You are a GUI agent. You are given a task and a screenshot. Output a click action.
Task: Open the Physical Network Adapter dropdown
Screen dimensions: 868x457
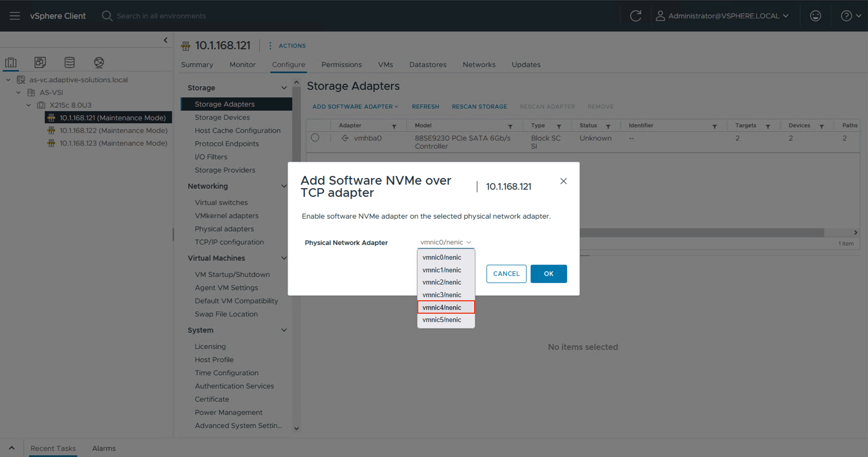[445, 242]
